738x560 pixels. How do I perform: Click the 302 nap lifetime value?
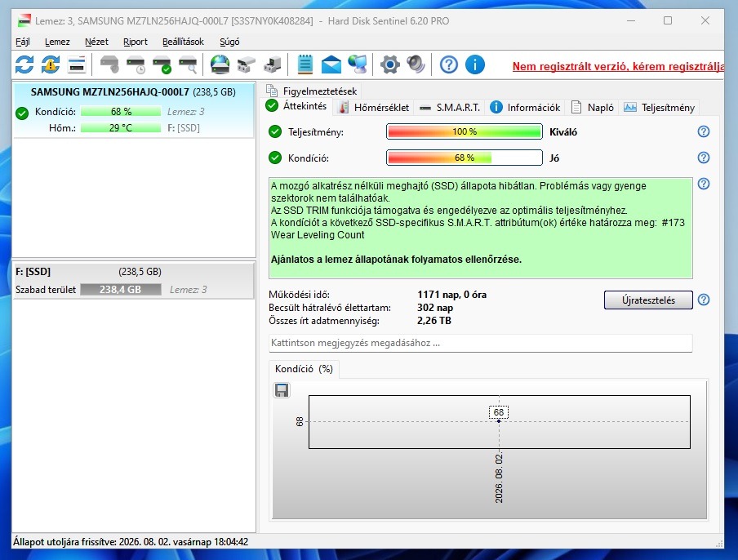[435, 308]
